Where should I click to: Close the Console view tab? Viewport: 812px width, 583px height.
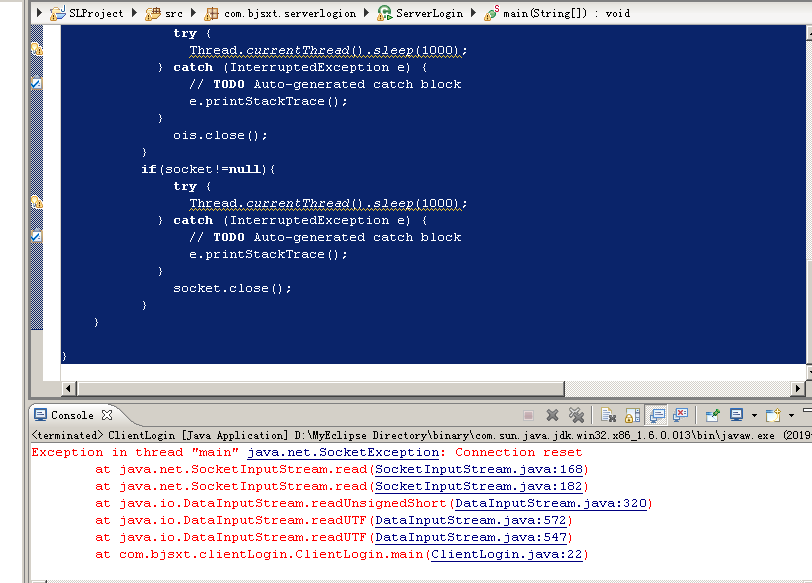[107, 415]
